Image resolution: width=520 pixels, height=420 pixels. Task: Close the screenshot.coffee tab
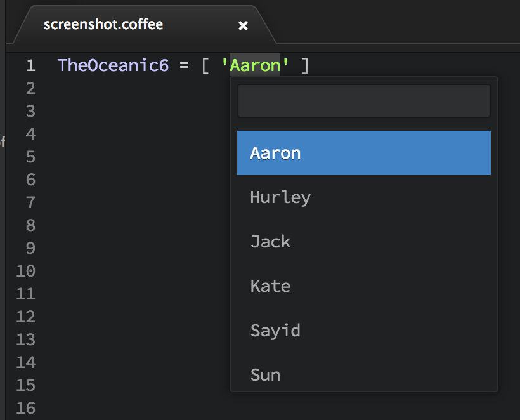243,25
